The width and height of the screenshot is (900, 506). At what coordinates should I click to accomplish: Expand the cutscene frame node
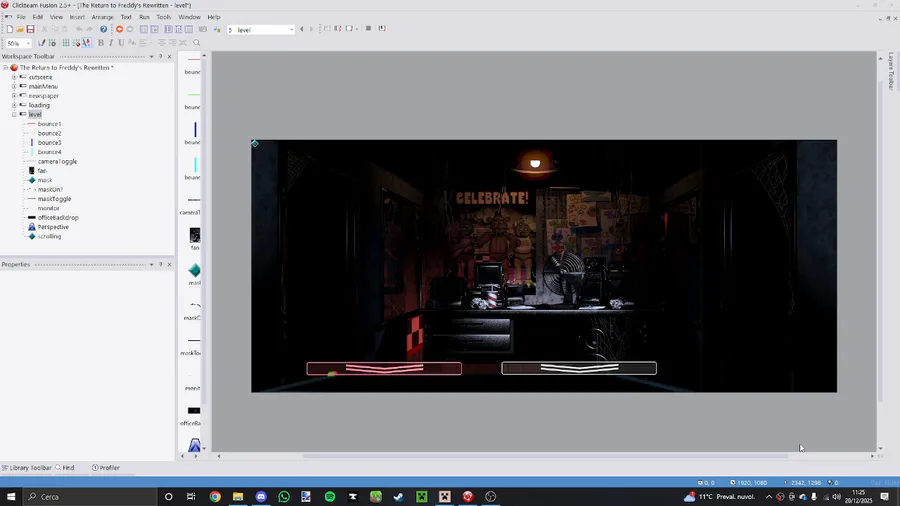click(x=14, y=77)
